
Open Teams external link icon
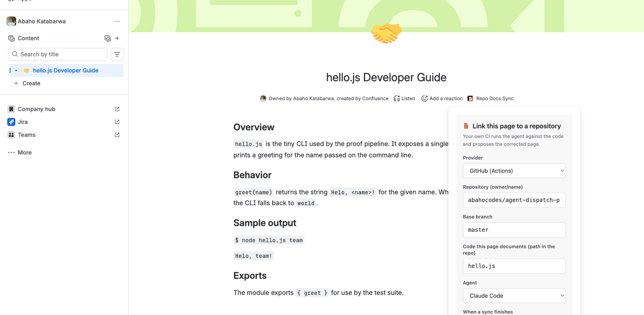click(x=117, y=135)
